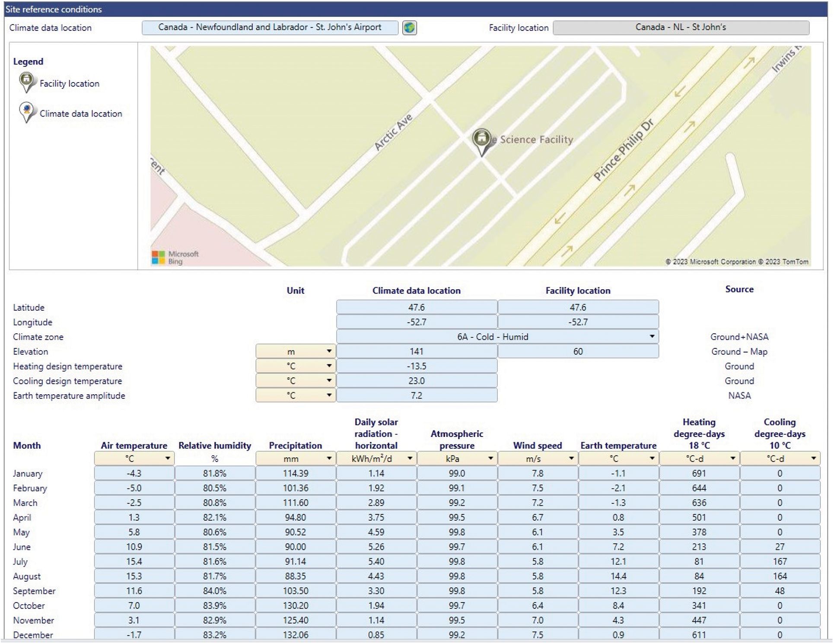Click the Climate data location field
Viewport: 834px width, 644px height.
point(270,28)
